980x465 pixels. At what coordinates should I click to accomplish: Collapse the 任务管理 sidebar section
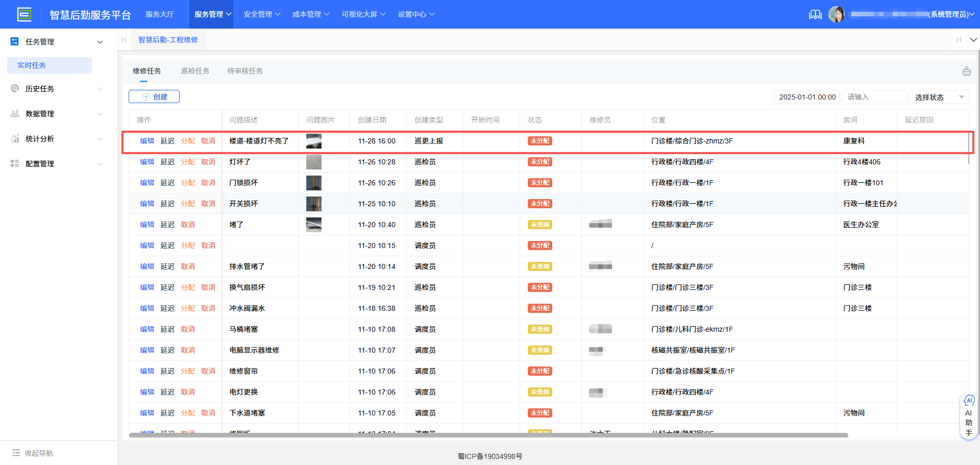(100, 41)
